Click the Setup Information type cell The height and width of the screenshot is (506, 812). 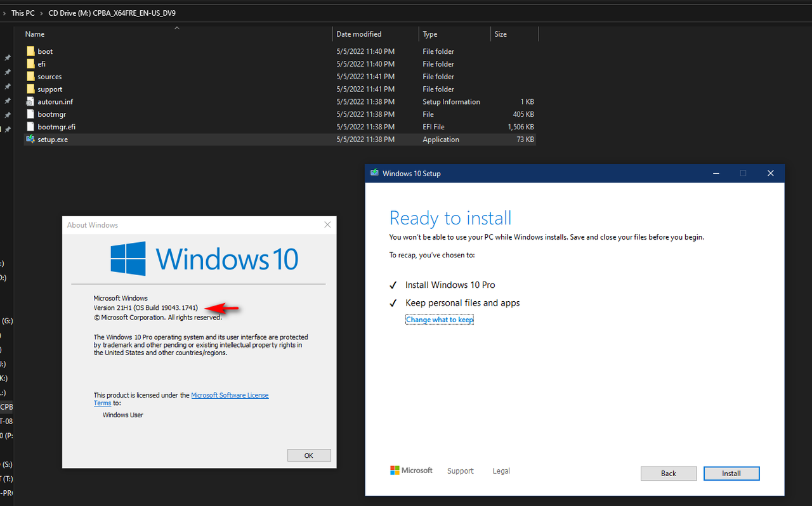pos(452,101)
